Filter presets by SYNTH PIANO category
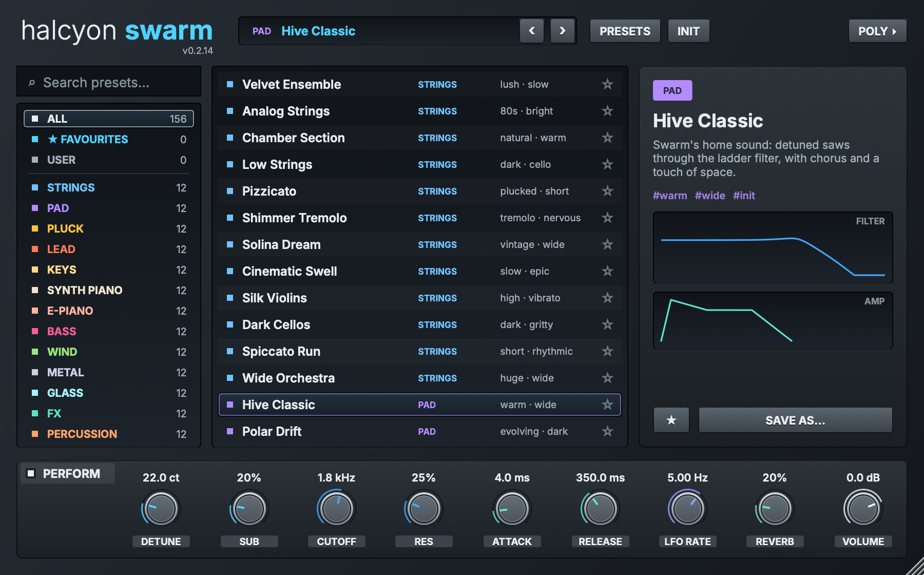 click(109, 290)
